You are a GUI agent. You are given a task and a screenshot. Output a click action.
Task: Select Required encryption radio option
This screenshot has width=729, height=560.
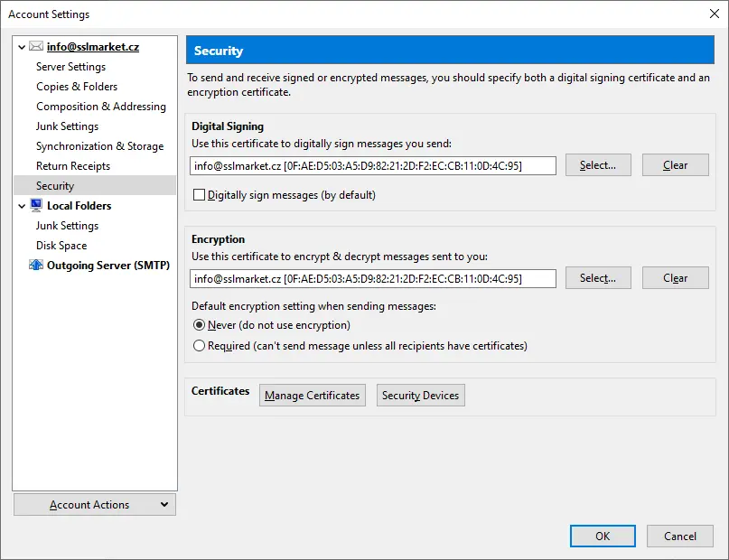tap(199, 346)
